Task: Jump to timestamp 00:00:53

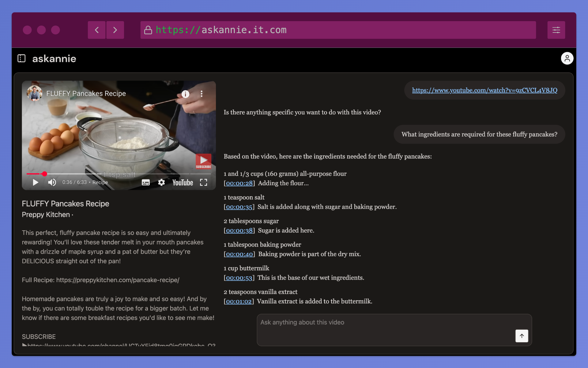Action: 239,278
